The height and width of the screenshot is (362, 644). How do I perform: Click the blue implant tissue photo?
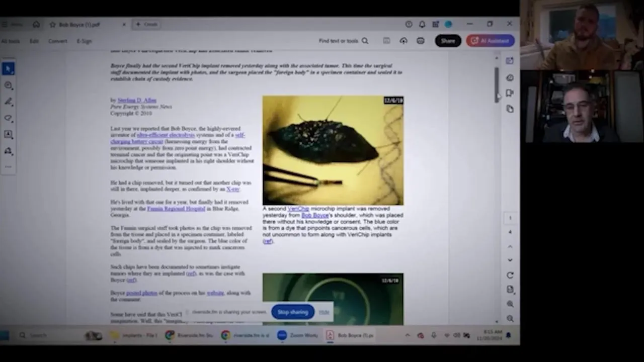coord(333,150)
